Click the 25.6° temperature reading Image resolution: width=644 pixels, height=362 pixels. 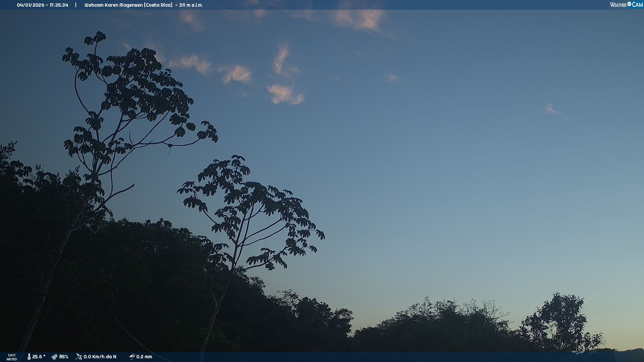tap(39, 357)
